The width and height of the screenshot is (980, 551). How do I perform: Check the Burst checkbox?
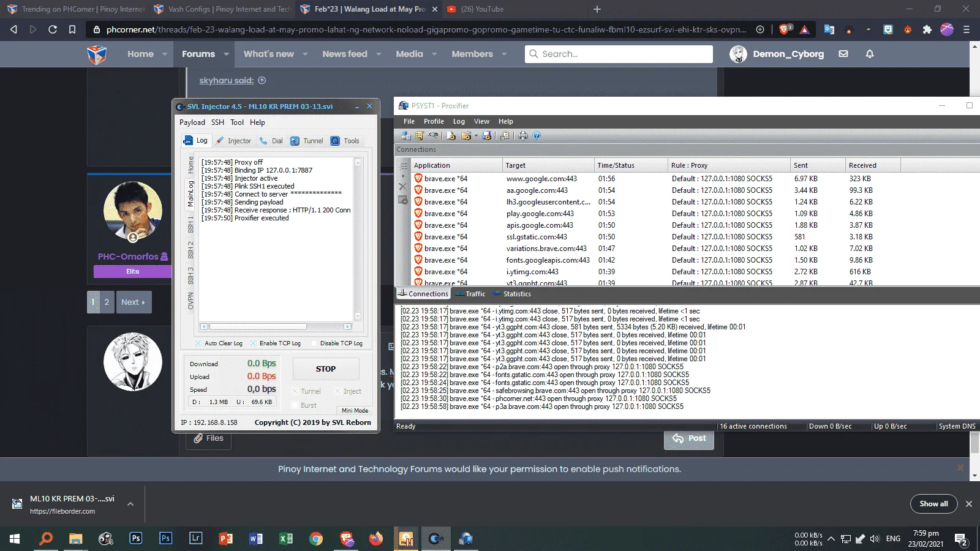coord(295,405)
